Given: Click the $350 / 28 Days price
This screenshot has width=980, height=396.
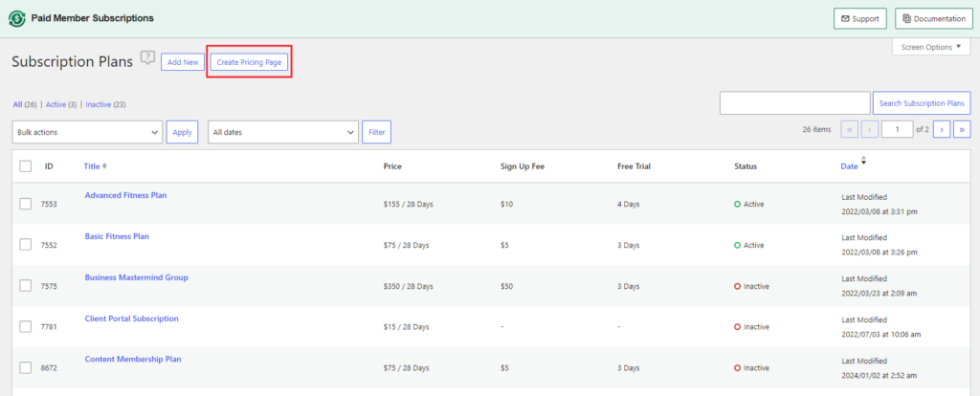Looking at the screenshot, I should [408, 286].
